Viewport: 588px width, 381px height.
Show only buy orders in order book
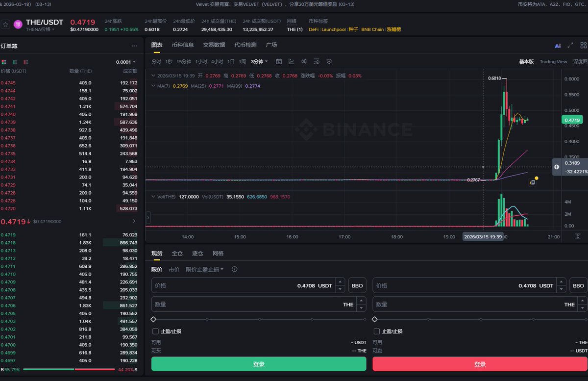(15, 62)
